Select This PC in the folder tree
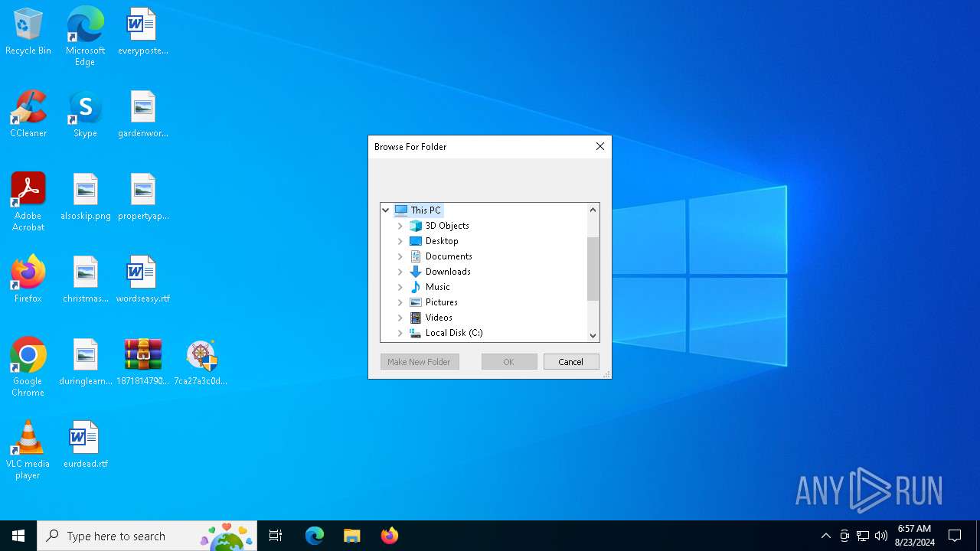 [x=419, y=210]
